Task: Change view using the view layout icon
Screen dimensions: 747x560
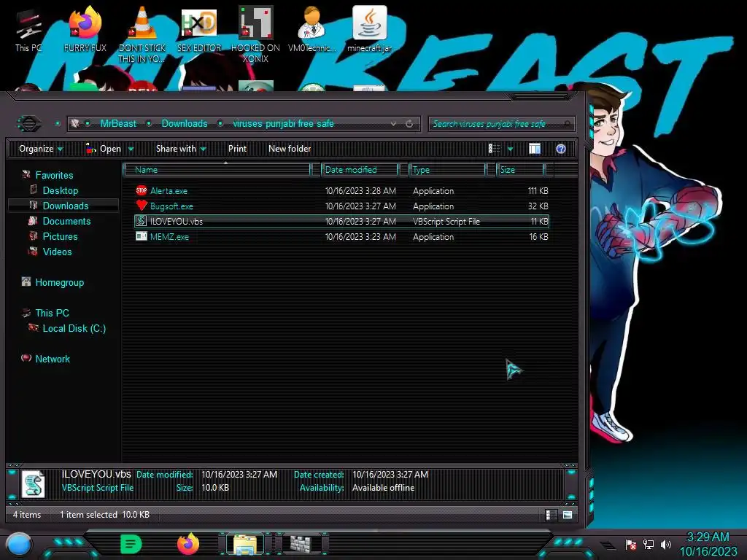Action: coord(495,149)
